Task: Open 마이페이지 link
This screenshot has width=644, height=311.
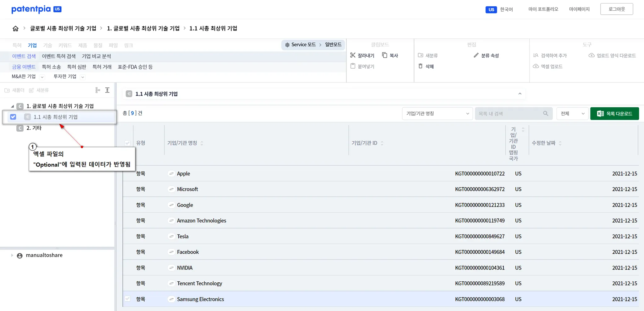Action: [x=579, y=9]
